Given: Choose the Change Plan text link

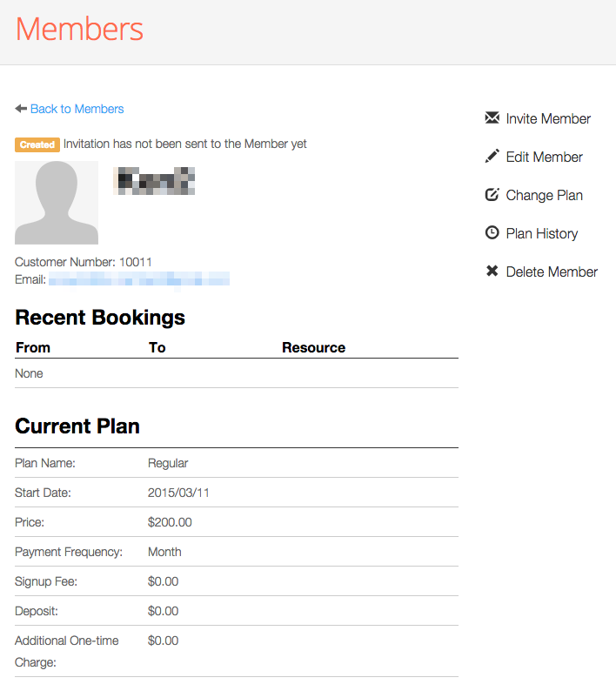Looking at the screenshot, I should point(544,195).
